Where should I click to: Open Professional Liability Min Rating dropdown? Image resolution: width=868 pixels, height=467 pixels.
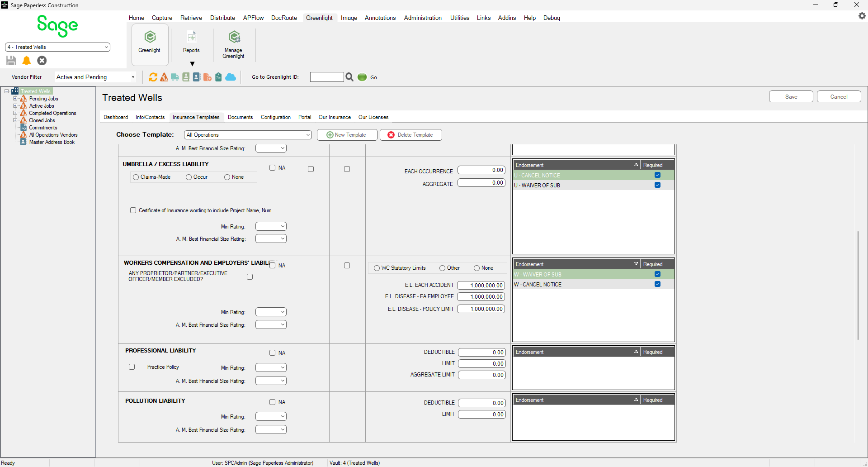click(x=271, y=367)
